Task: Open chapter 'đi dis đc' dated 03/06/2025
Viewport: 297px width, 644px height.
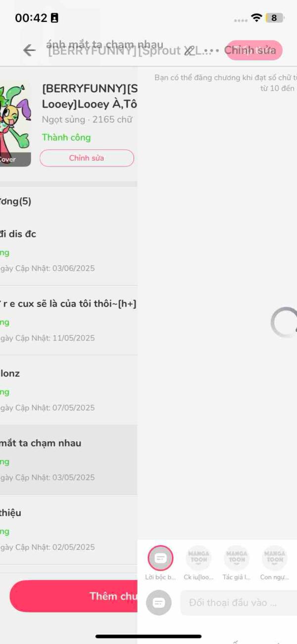Action: coord(68,251)
